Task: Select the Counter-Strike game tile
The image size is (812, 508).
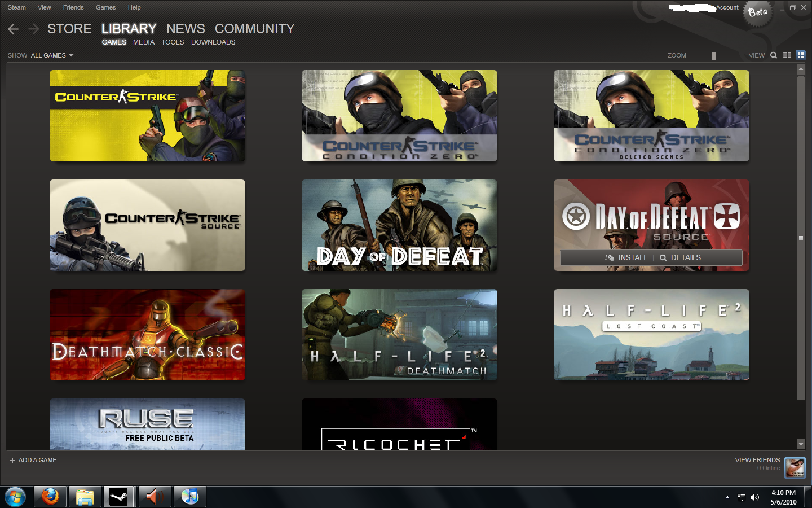Action: point(147,116)
